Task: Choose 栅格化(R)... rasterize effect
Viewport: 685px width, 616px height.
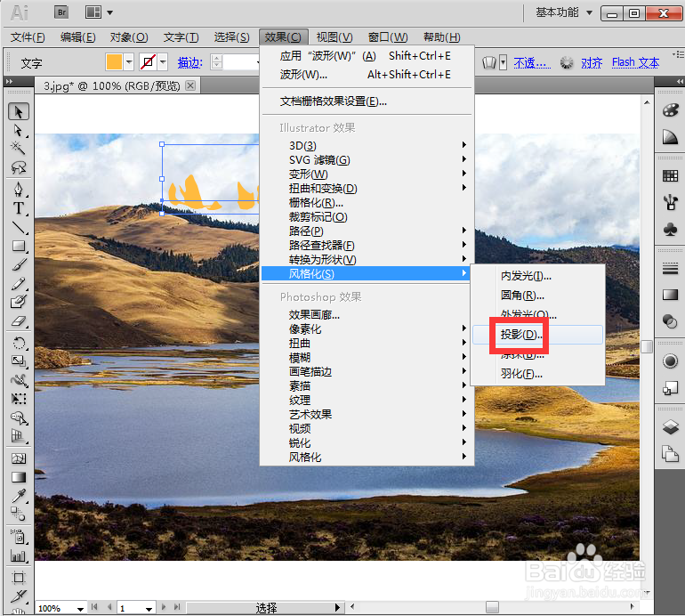Action: pyautogui.click(x=367, y=203)
